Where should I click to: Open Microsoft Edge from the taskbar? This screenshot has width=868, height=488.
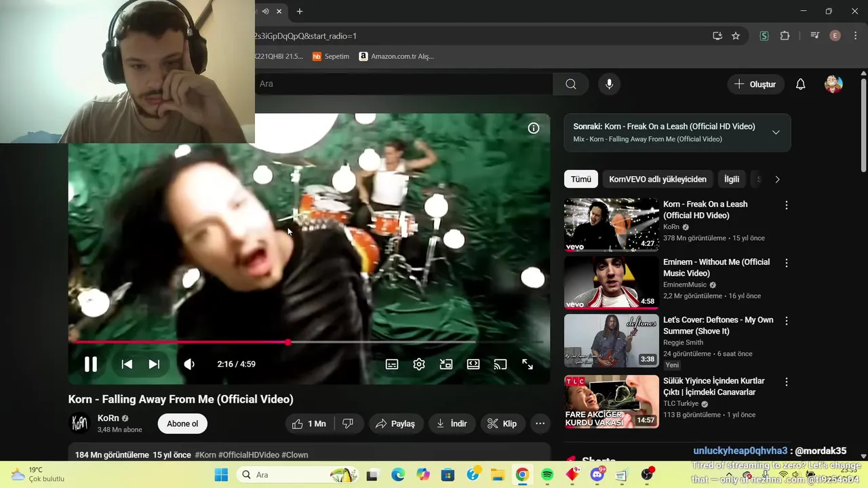point(397,475)
